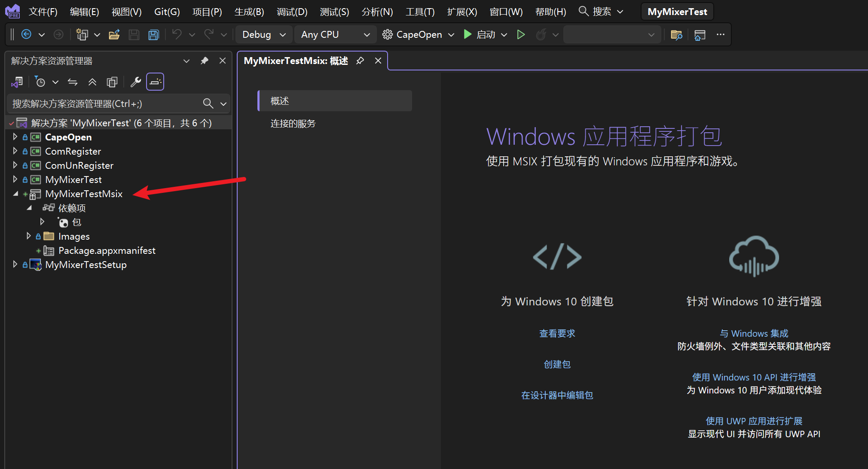Click the search magnifier in Solution Explorer
This screenshot has height=469, width=868.
(208, 103)
